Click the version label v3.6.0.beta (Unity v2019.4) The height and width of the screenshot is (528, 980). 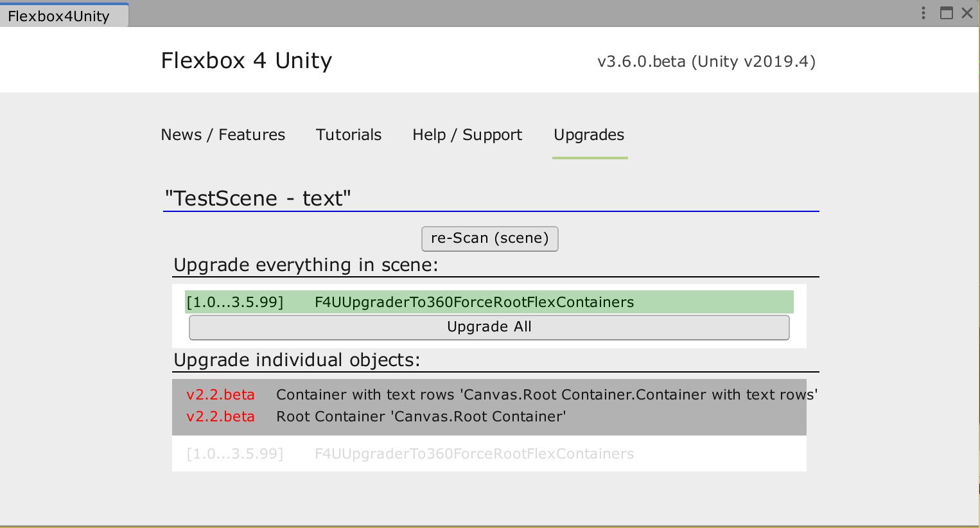(x=706, y=62)
